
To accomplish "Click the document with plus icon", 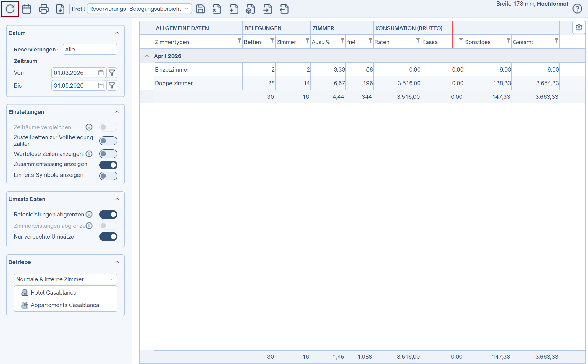I will click(x=234, y=9).
